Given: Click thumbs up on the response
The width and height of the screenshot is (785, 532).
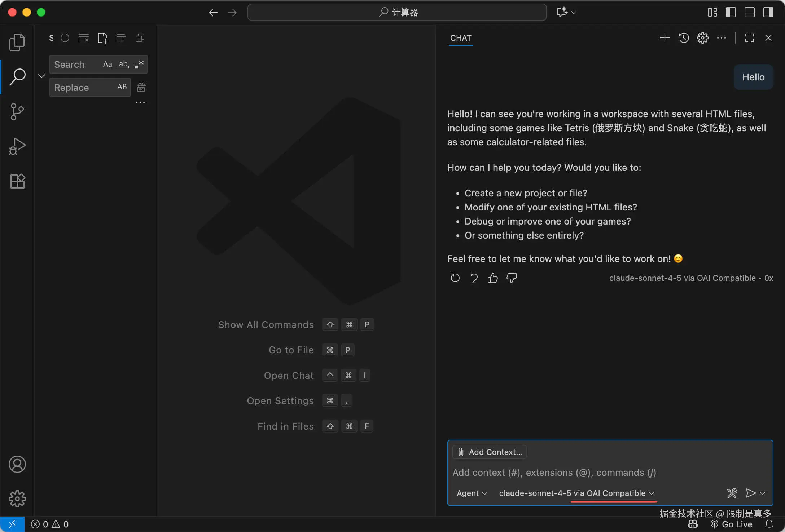Looking at the screenshot, I should pos(492,278).
